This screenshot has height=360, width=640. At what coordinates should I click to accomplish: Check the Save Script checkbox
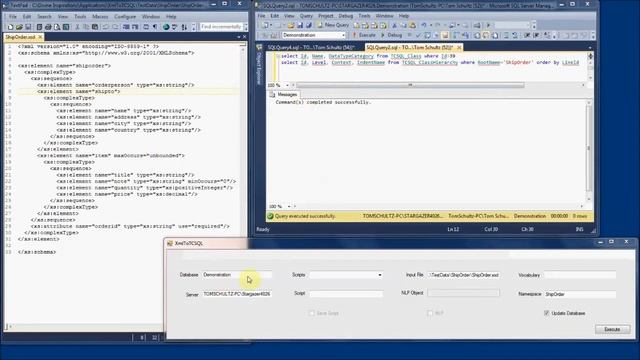(x=312, y=313)
